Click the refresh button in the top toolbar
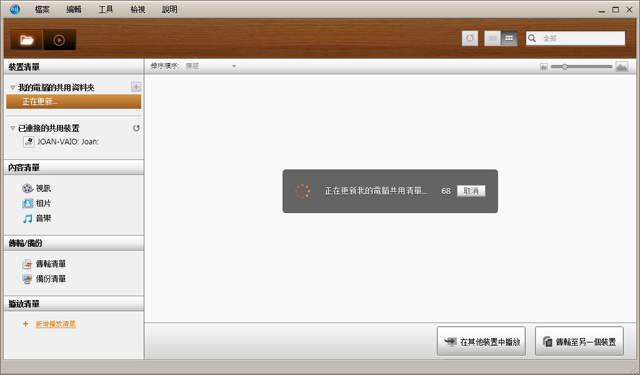The height and width of the screenshot is (375, 640). pos(470,38)
